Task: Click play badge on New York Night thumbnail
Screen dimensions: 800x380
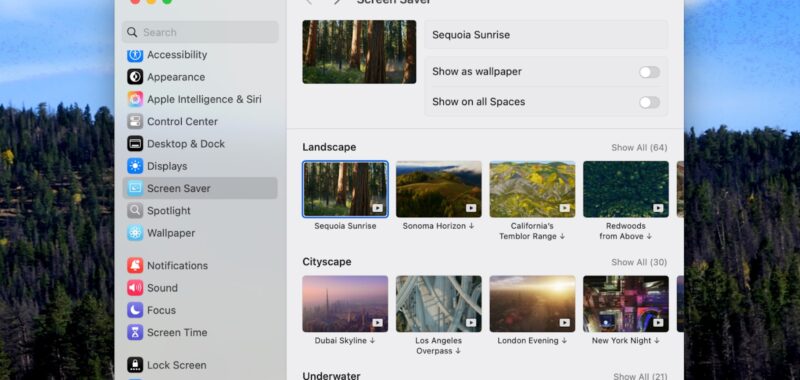Action: click(658, 322)
